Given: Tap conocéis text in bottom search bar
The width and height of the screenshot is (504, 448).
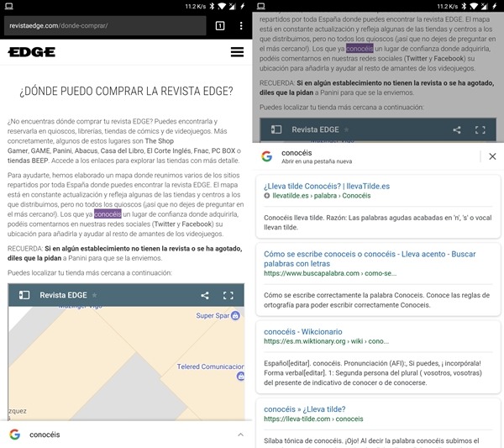Looking at the screenshot, I should [45, 435].
